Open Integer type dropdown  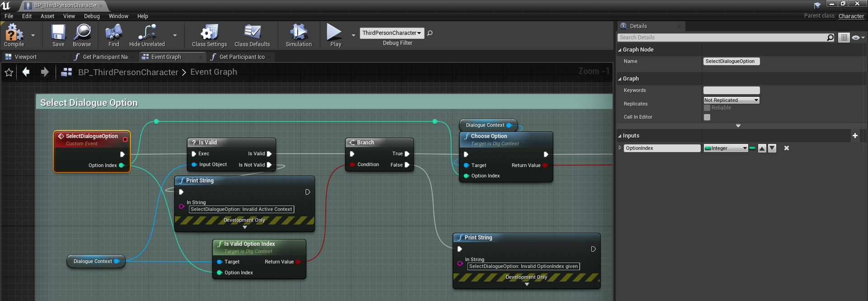pos(726,148)
